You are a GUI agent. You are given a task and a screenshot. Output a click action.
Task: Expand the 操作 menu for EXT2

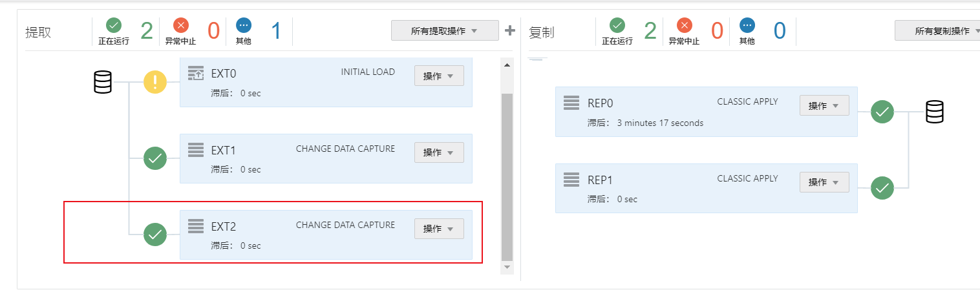pyautogui.click(x=439, y=229)
